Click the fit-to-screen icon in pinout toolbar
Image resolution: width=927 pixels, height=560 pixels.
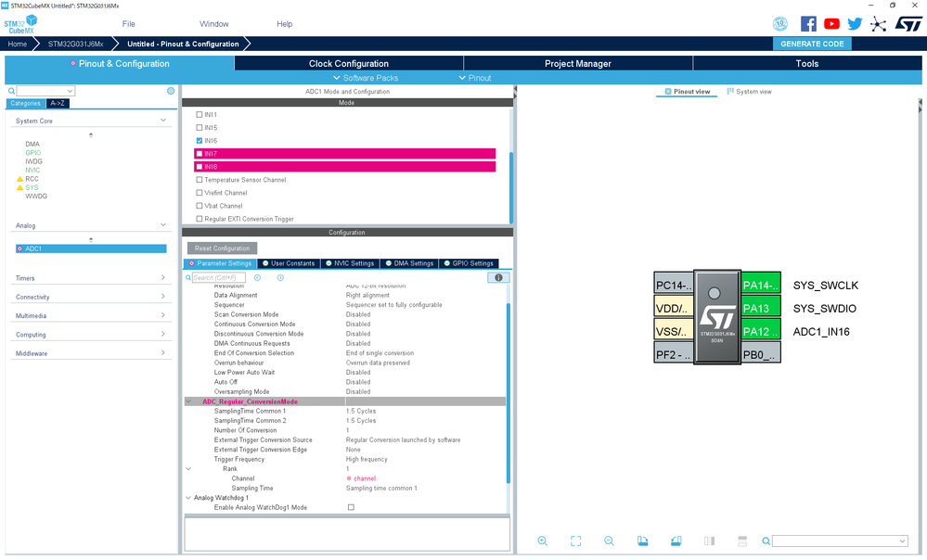(x=576, y=541)
